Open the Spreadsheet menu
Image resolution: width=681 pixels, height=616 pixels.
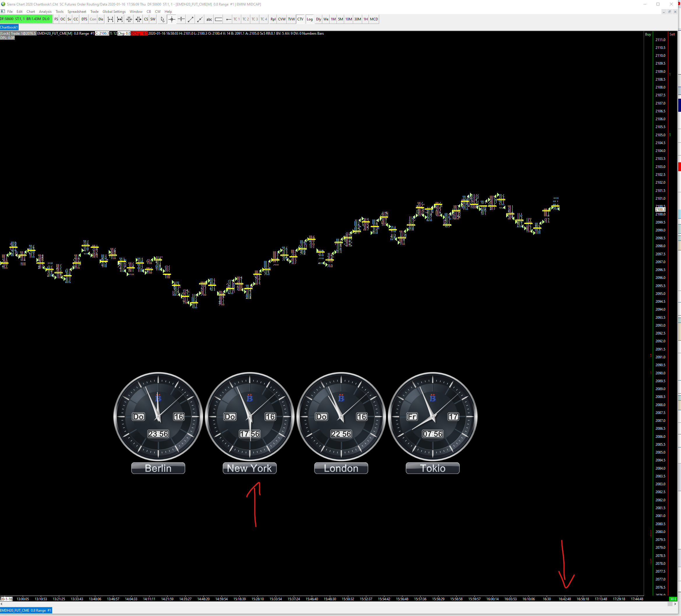point(77,11)
